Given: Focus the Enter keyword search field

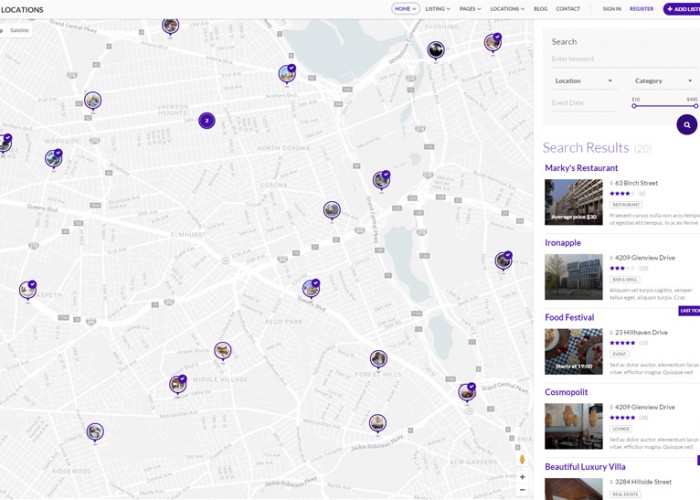Looking at the screenshot, I should [623, 59].
